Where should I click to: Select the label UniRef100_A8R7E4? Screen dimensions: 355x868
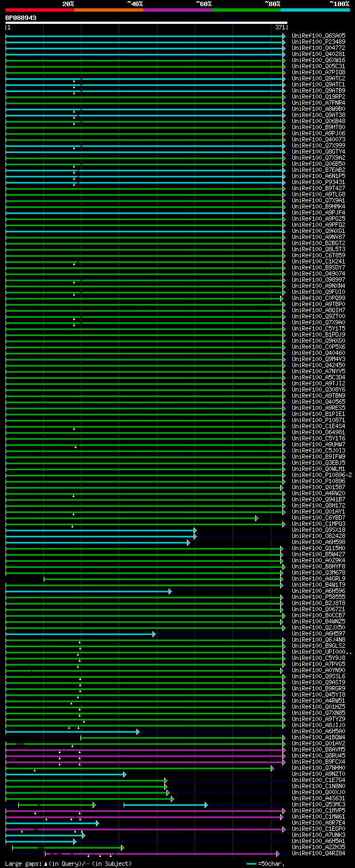[318, 823]
